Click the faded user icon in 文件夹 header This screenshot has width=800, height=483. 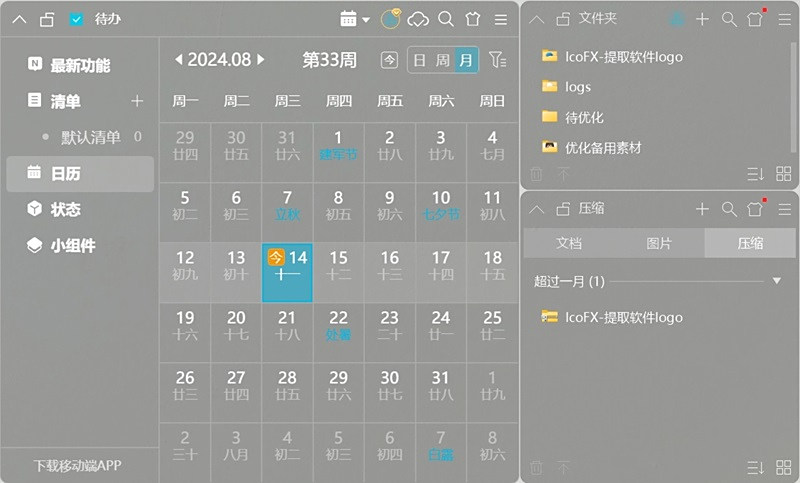(677, 19)
